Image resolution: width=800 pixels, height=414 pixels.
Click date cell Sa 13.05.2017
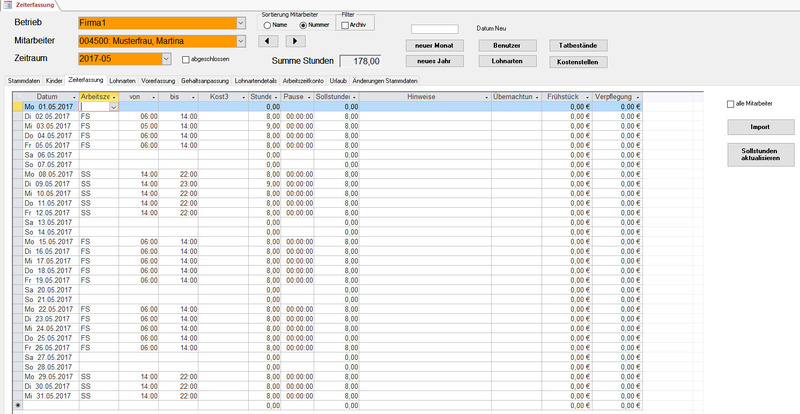[x=51, y=222]
